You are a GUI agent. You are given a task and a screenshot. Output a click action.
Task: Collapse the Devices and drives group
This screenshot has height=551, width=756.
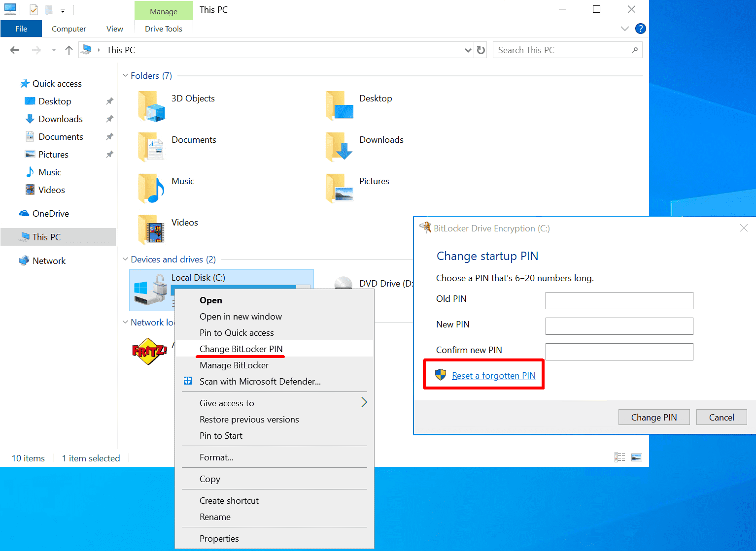[x=125, y=259]
